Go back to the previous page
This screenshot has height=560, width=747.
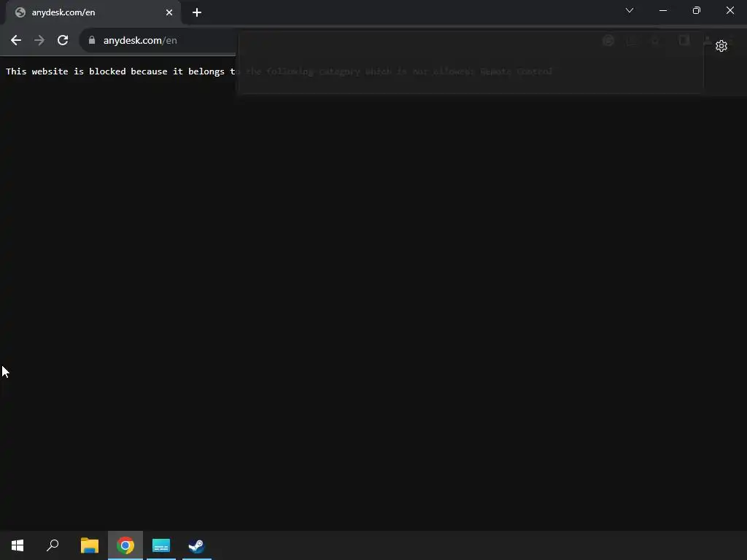(x=16, y=41)
